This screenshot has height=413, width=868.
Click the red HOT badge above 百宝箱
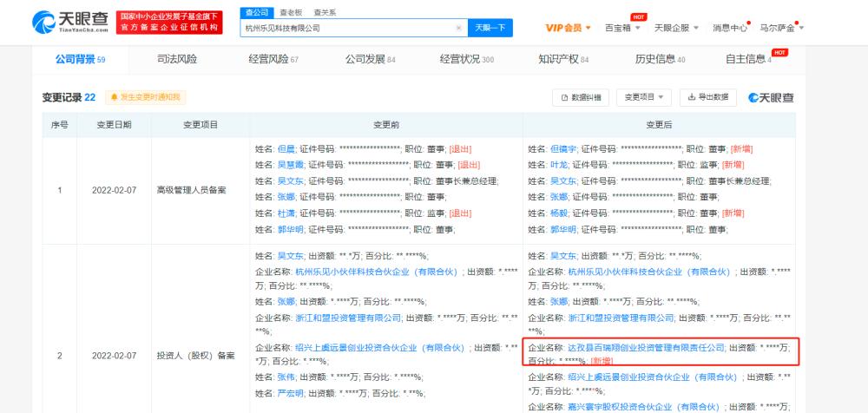638,17
